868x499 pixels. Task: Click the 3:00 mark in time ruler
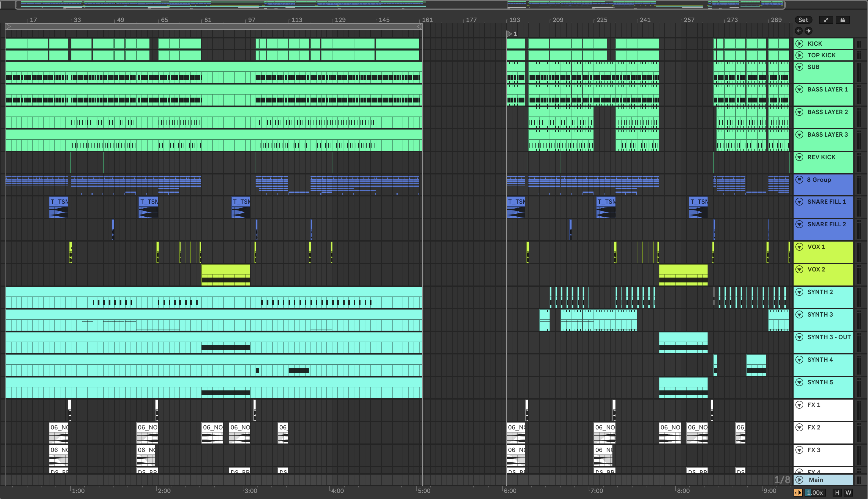250,491
